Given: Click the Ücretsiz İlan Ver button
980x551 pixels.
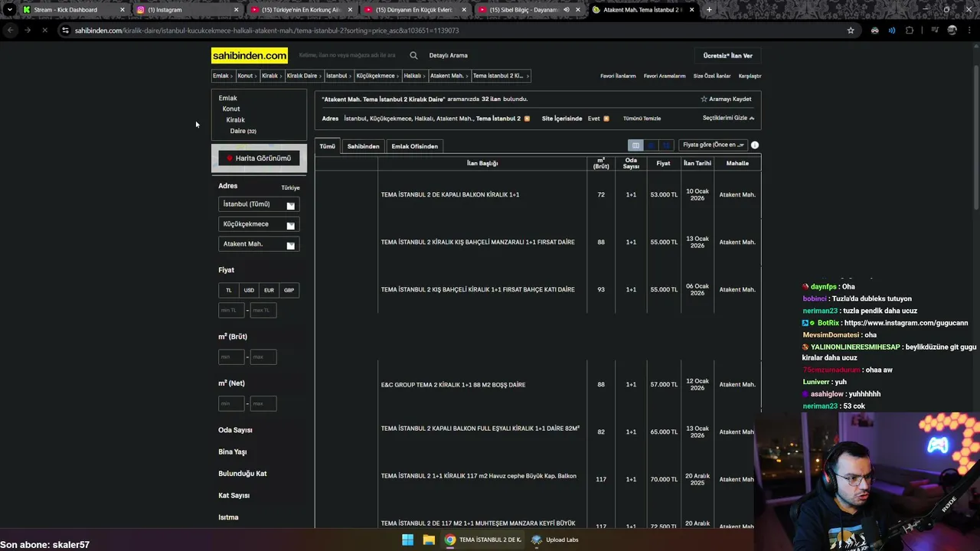Looking at the screenshot, I should coord(728,56).
